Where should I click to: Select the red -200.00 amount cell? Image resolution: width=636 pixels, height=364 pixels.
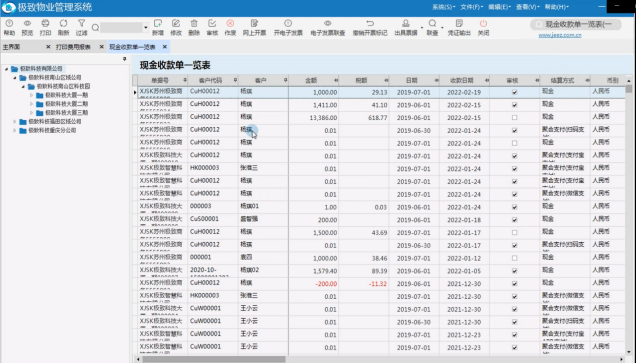313,284
